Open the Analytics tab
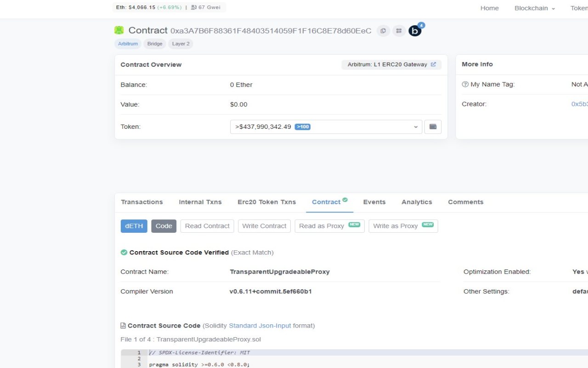 (417, 202)
